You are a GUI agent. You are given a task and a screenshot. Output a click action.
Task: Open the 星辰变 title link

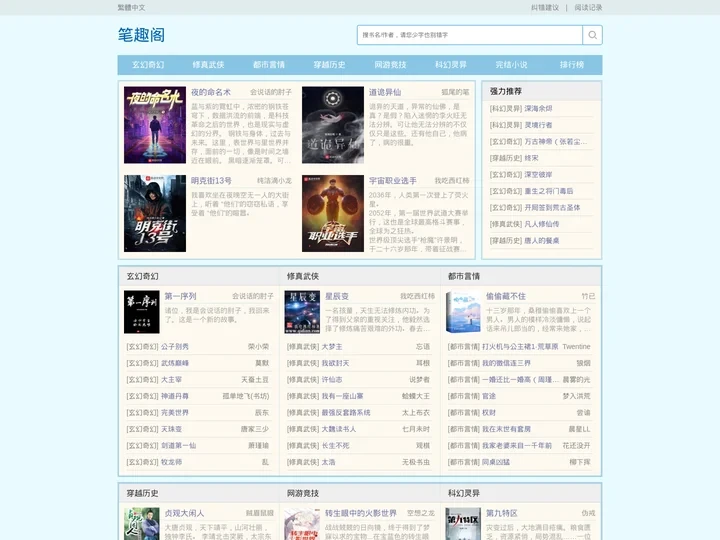(337, 296)
